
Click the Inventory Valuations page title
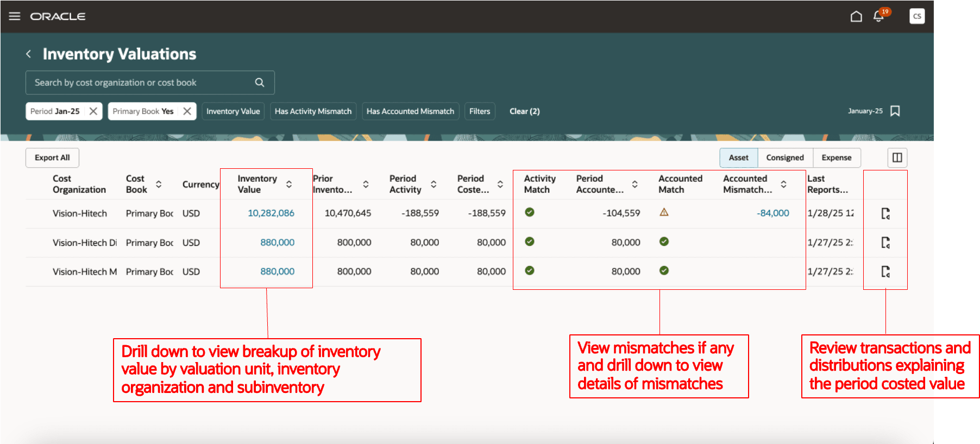[x=120, y=54]
